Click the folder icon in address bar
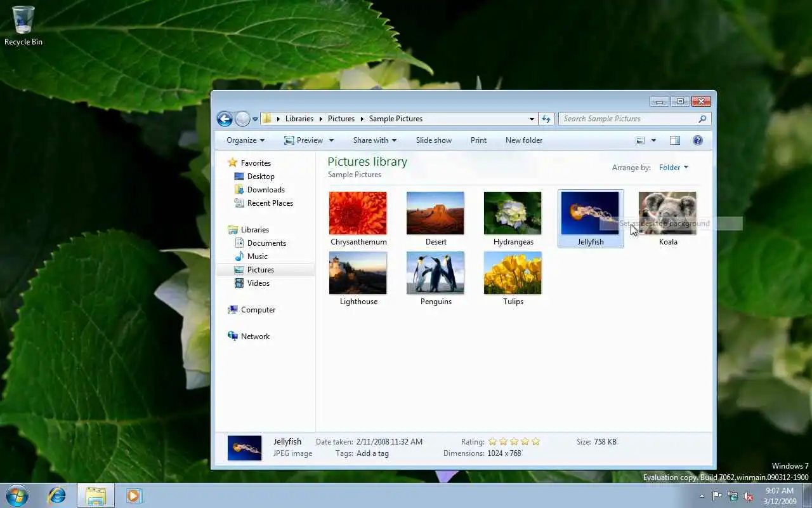Viewport: 812px width, 508px height. click(x=267, y=119)
